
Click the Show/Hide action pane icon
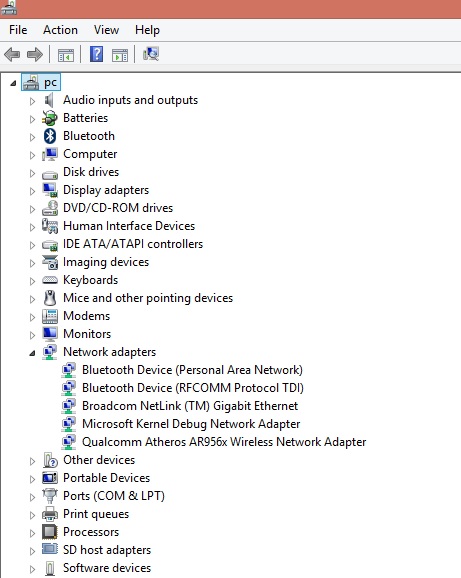(120, 55)
